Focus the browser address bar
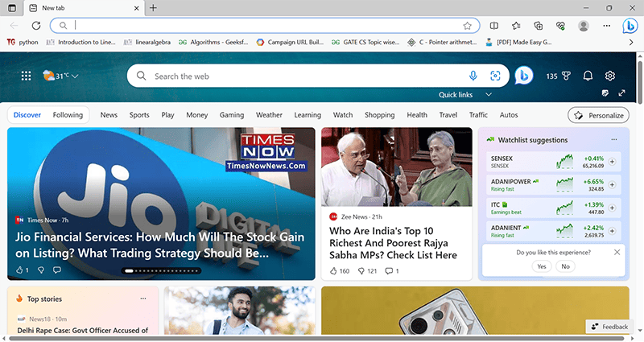This screenshot has height=342, width=644. 265,26
